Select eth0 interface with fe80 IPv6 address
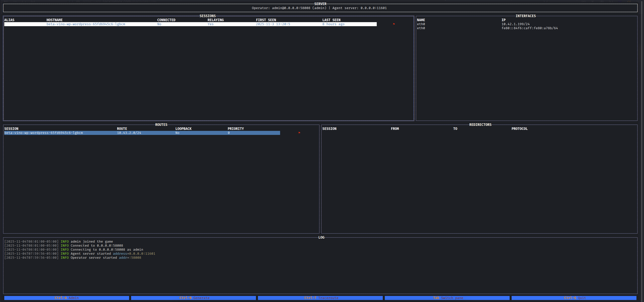 (x=529, y=28)
